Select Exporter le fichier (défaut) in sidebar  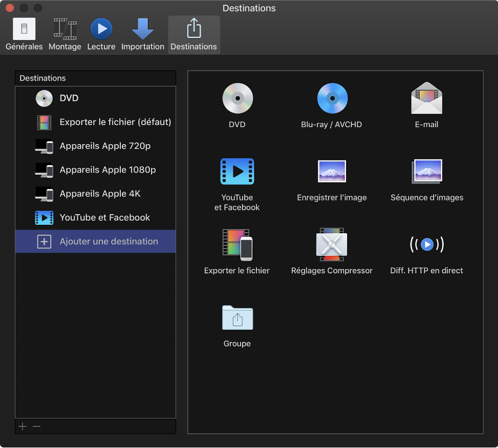point(115,122)
